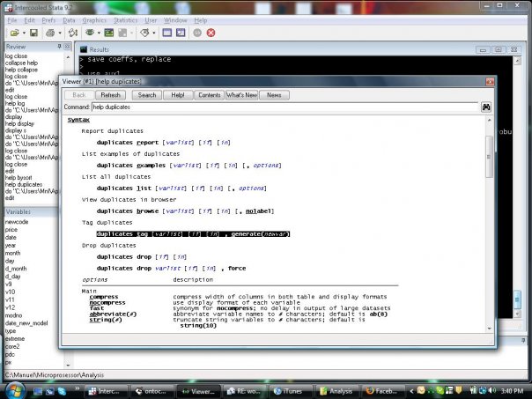Open the Help menu
Viewport: 532px width, 399px height.
point(201,20)
